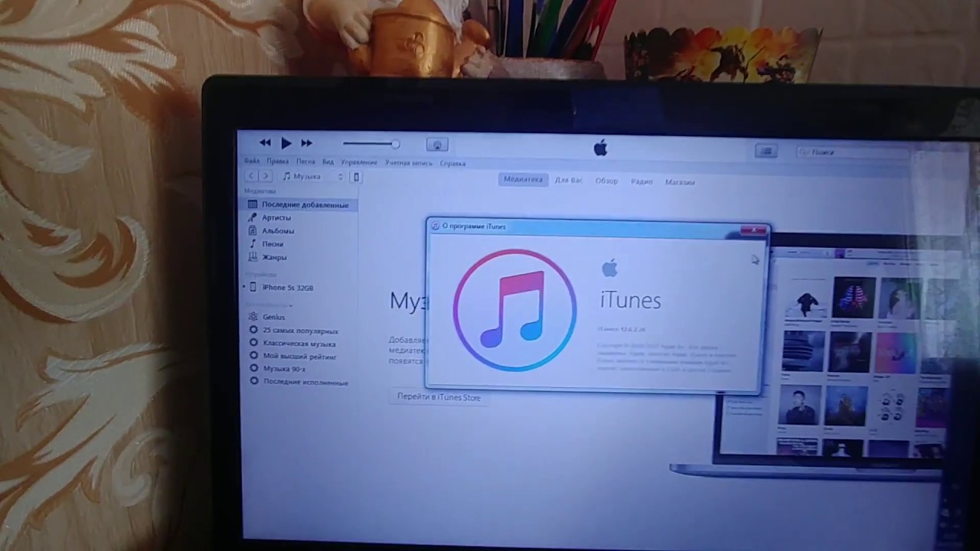The width and height of the screenshot is (980, 551).
Task: Switch to the Медиатека tab
Action: pos(523,179)
